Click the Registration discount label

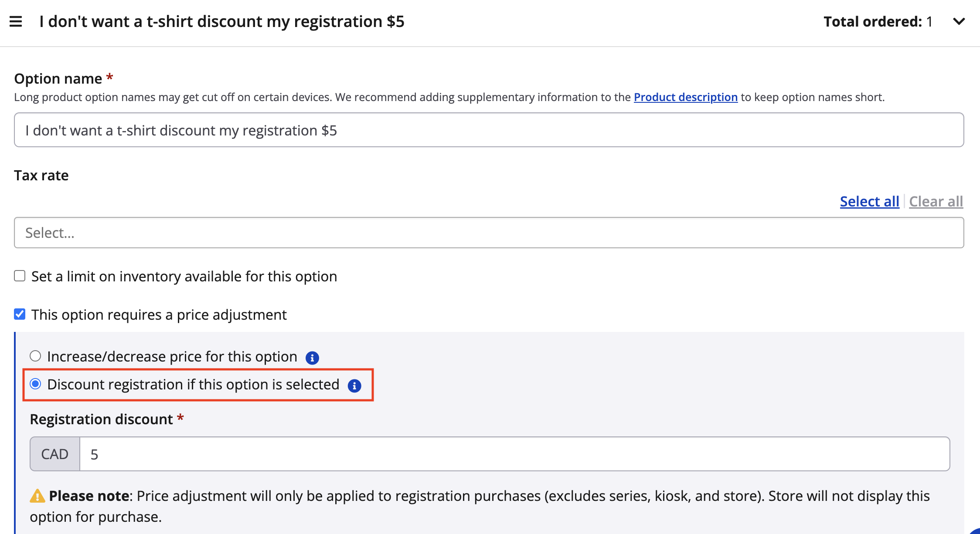(101, 419)
